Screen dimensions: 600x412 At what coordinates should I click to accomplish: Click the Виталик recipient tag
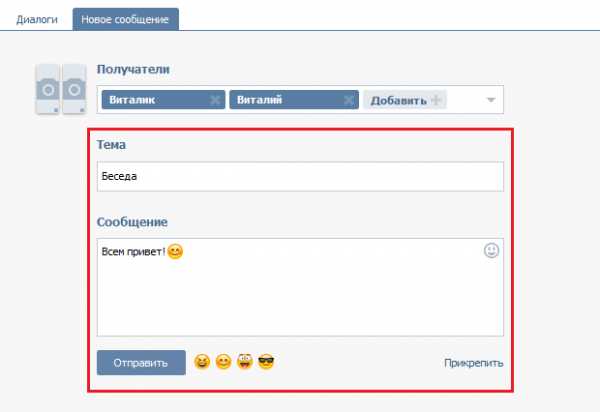tap(163, 100)
